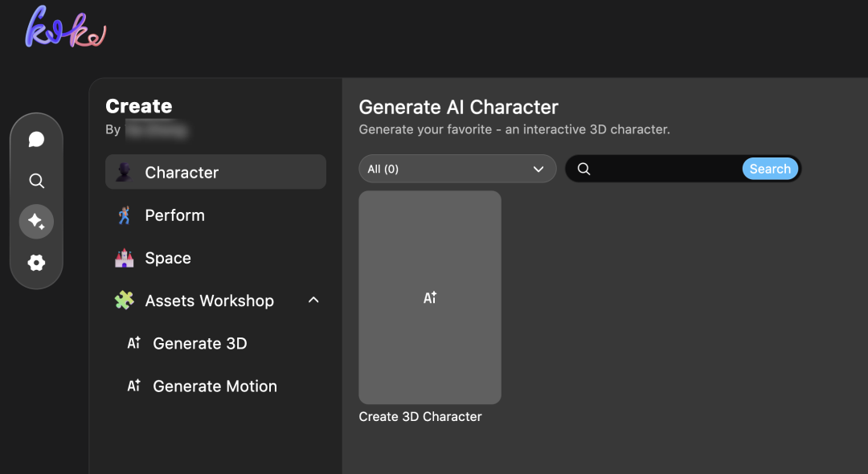
Task: Open the chat bubble icon in sidebar
Action: point(36,139)
